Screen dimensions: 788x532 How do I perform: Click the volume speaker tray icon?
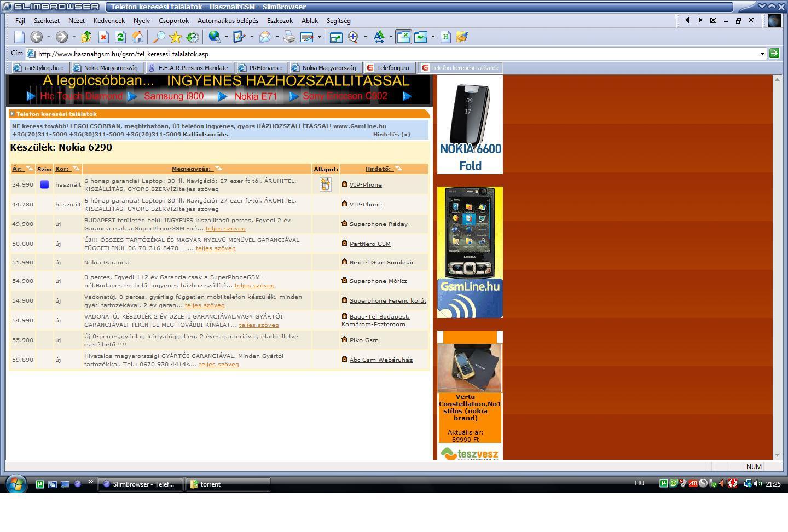click(758, 484)
